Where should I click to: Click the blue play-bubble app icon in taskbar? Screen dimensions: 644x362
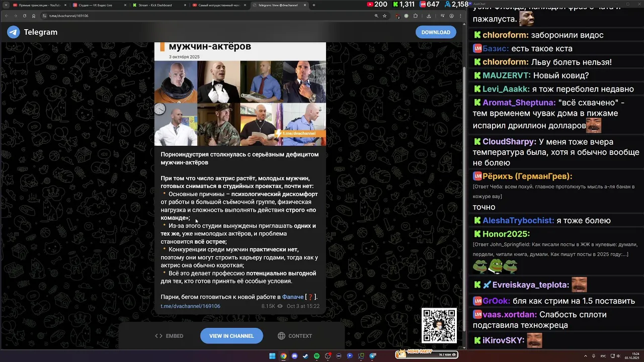click(x=350, y=356)
